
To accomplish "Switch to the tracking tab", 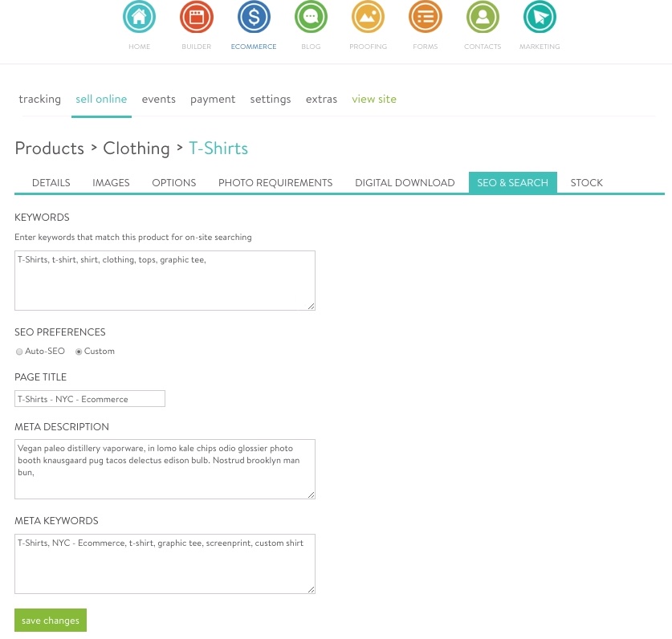I will (39, 99).
